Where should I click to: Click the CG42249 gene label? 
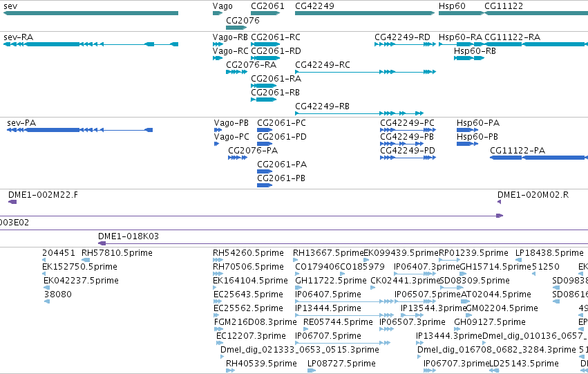tap(314, 6)
